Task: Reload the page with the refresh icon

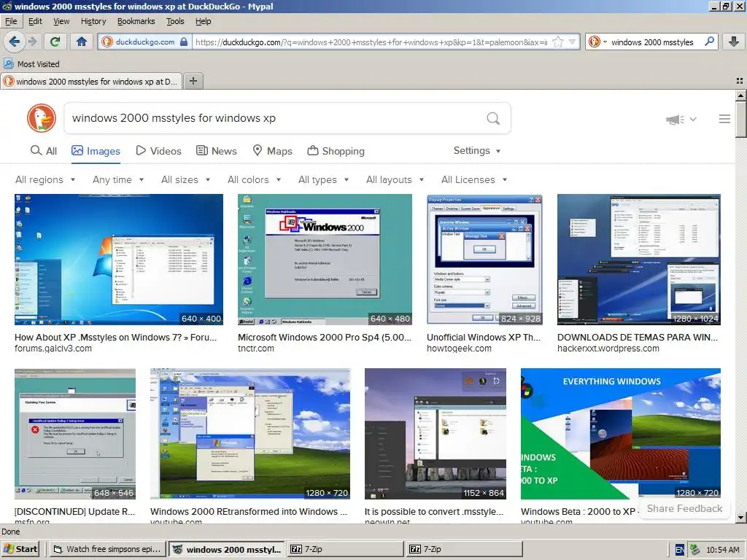Action: point(55,42)
